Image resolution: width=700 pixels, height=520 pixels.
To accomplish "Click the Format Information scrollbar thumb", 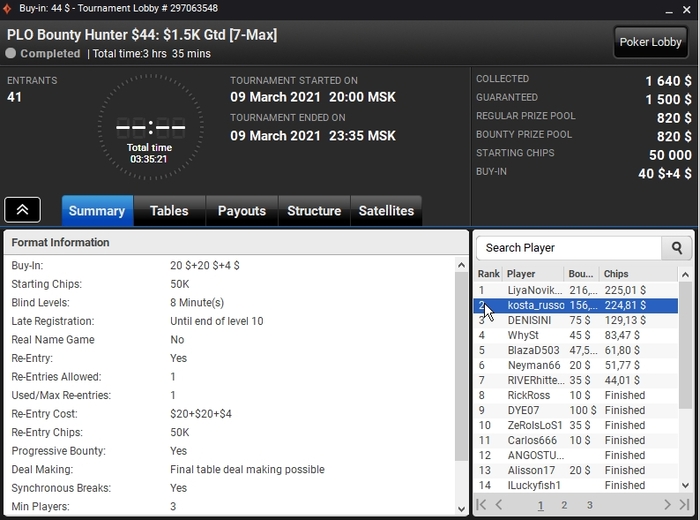I will coord(461,367).
